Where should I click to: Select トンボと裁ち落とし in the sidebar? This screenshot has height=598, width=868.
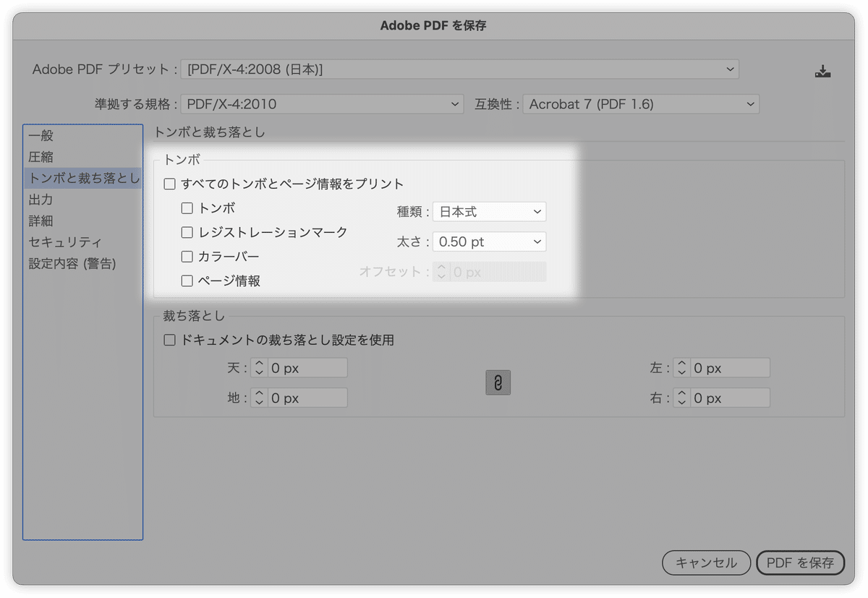click(x=82, y=178)
